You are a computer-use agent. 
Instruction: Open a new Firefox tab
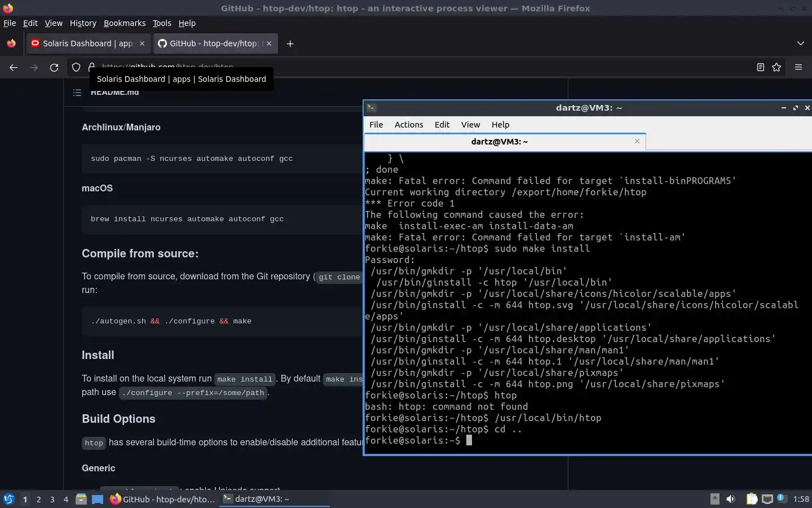[290, 43]
